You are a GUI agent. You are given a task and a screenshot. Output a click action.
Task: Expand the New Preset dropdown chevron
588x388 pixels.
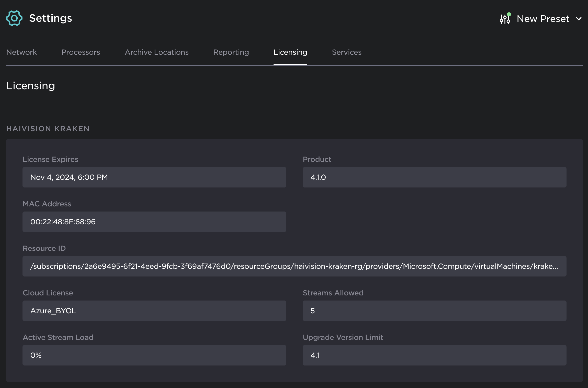tap(579, 19)
